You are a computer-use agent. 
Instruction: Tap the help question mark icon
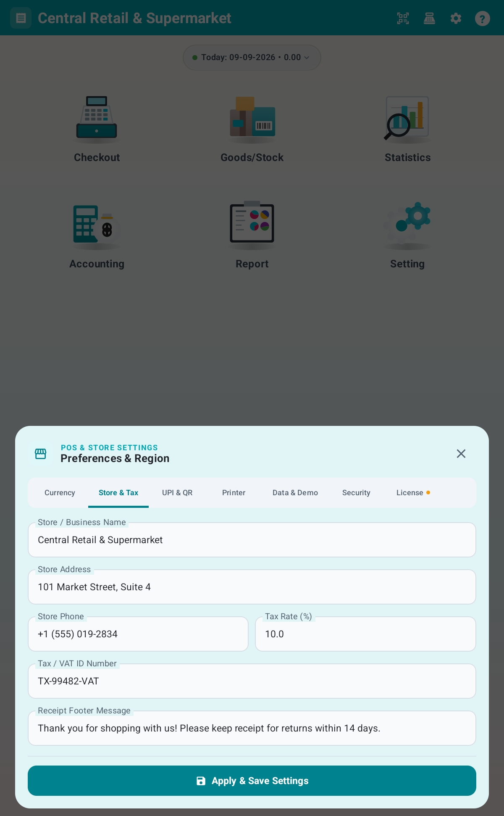pyautogui.click(x=482, y=18)
